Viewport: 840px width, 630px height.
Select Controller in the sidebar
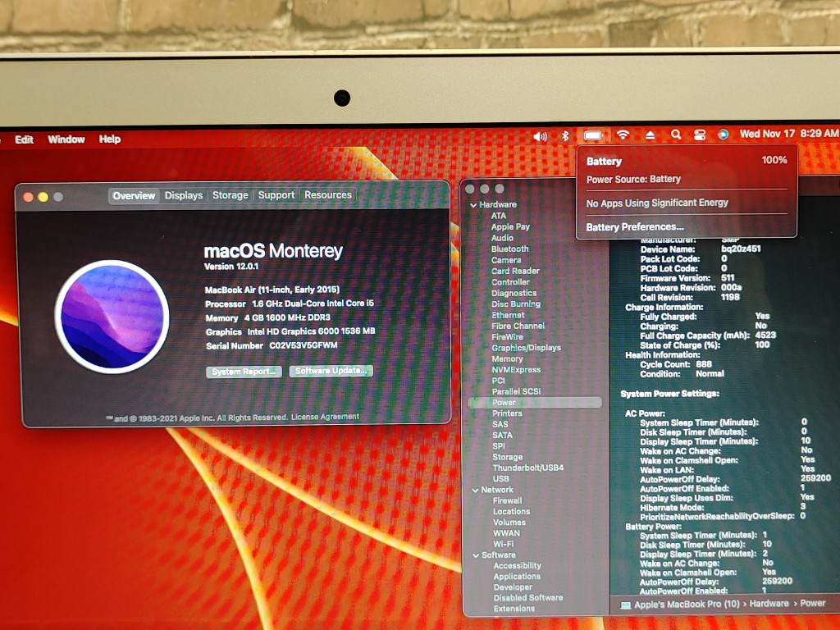[x=510, y=282]
